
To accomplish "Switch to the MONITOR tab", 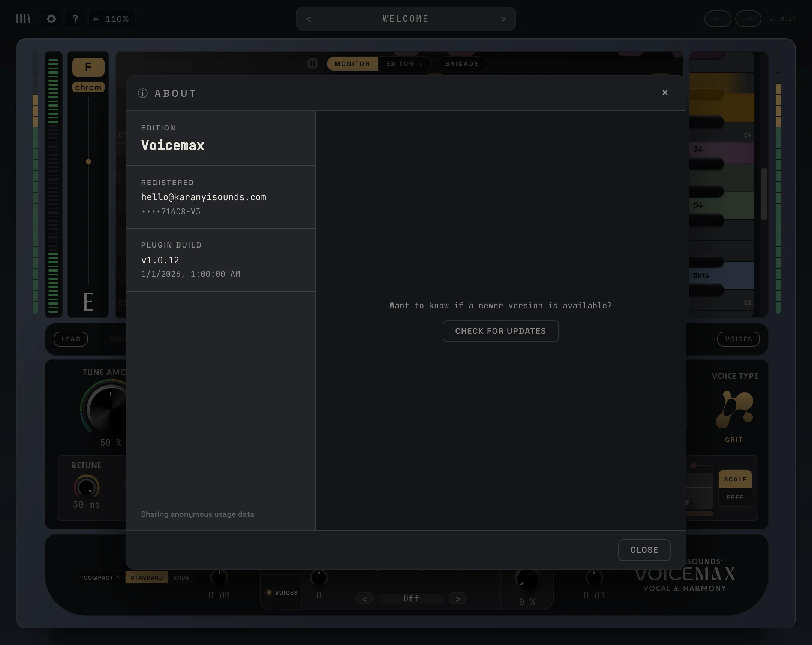I will click(x=352, y=64).
